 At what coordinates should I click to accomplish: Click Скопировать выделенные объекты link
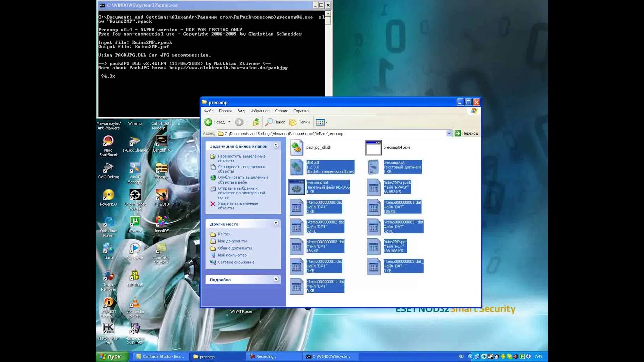pyautogui.click(x=242, y=169)
